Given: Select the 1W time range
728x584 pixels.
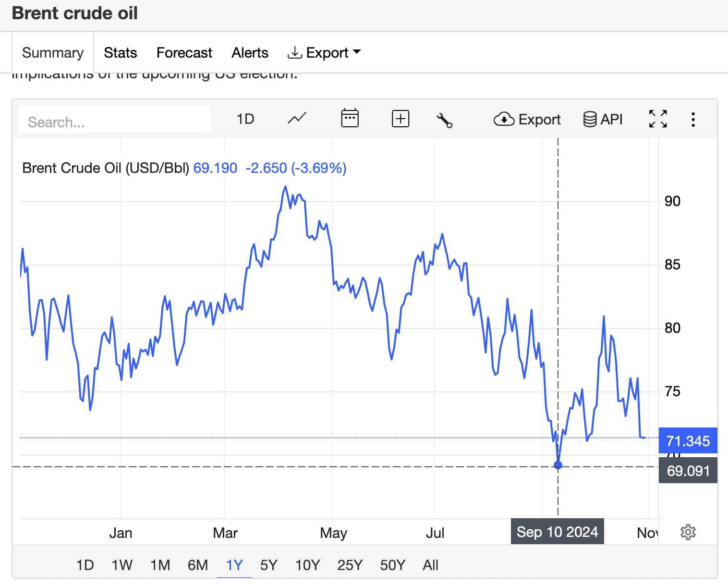Looking at the screenshot, I should coord(122,565).
